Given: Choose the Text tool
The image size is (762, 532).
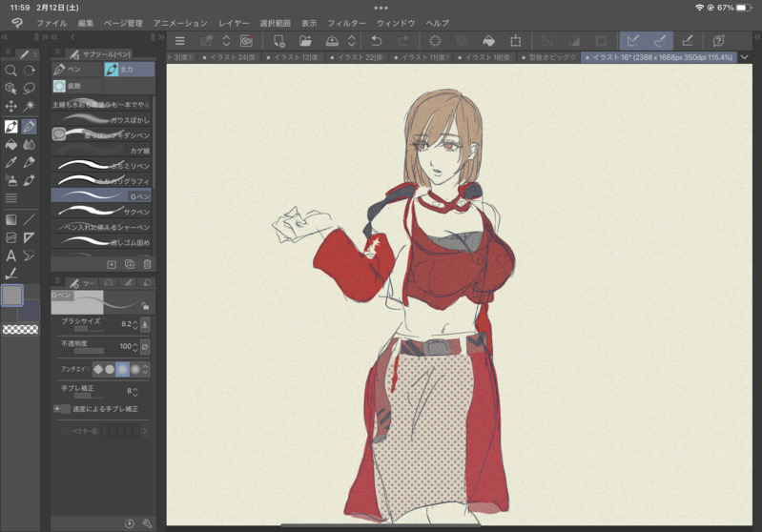Looking at the screenshot, I should pos(10,256).
